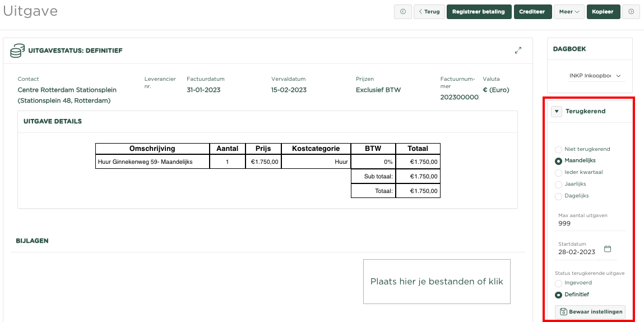Click the next expense arrow icon
The image size is (644, 322).
(631, 12)
